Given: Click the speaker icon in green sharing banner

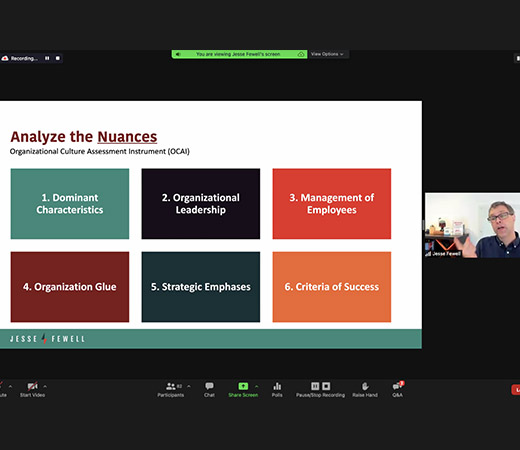Looking at the screenshot, I should 178,54.
